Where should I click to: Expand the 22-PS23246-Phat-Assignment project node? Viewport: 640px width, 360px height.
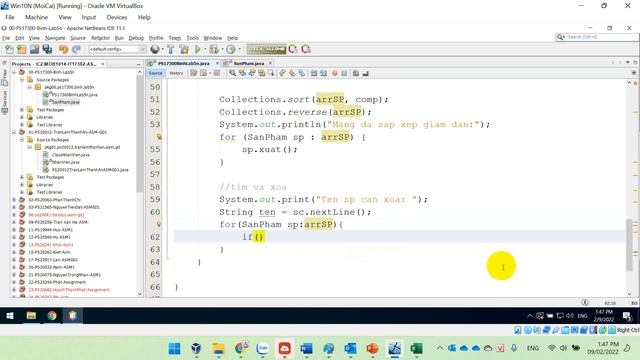coord(14,282)
